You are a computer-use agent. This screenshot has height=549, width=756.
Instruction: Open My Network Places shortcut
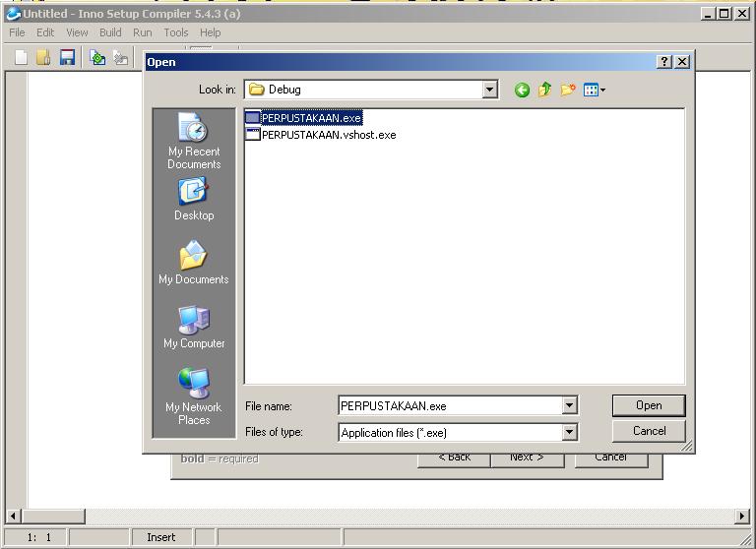(x=194, y=396)
